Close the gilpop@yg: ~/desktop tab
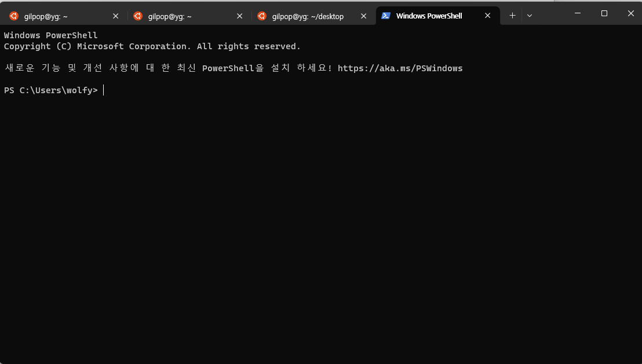 [x=363, y=16]
